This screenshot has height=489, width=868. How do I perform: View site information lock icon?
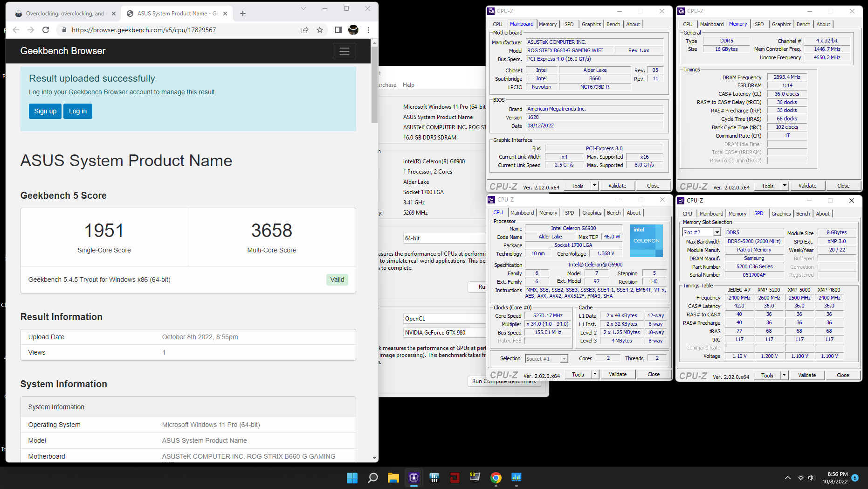64,30
